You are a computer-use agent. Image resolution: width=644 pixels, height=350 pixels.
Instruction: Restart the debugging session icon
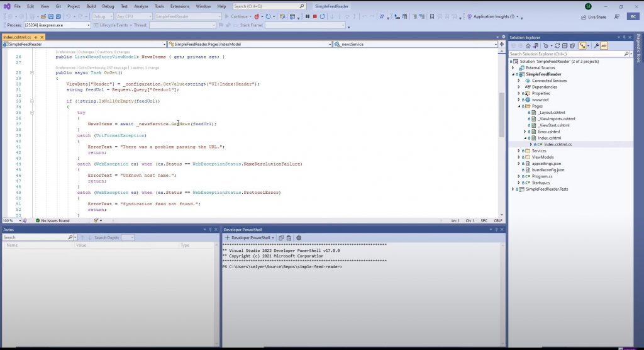coord(323,16)
